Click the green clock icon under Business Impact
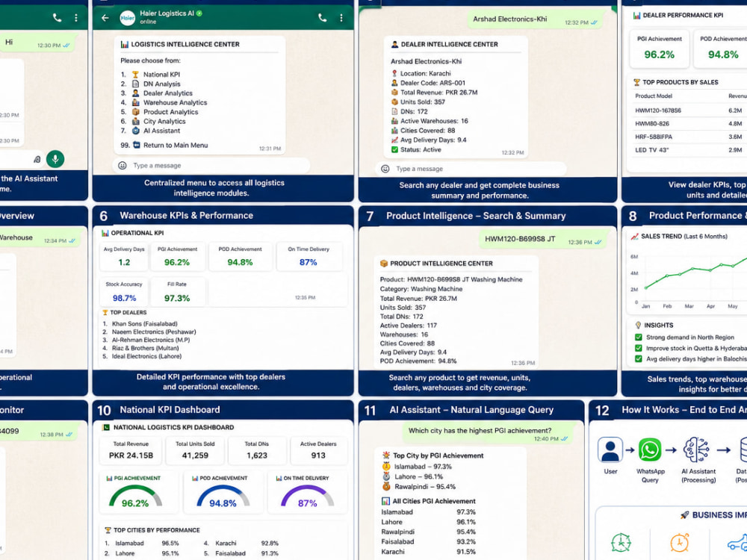 coord(622,542)
